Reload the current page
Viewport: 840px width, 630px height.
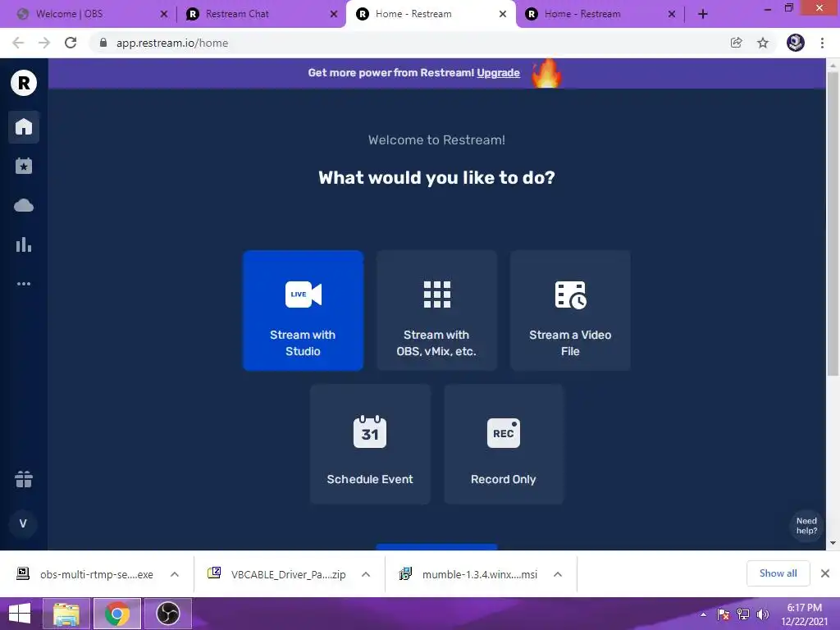(x=71, y=43)
